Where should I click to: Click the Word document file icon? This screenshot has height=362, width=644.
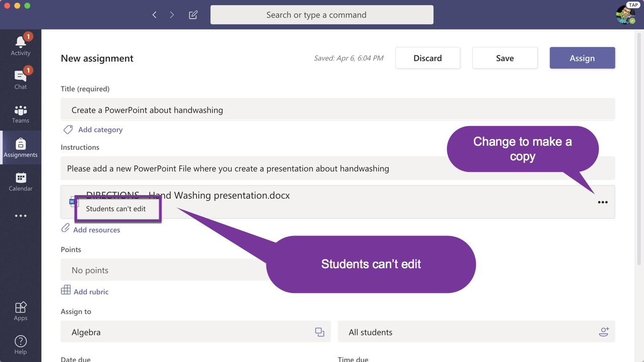click(x=74, y=202)
